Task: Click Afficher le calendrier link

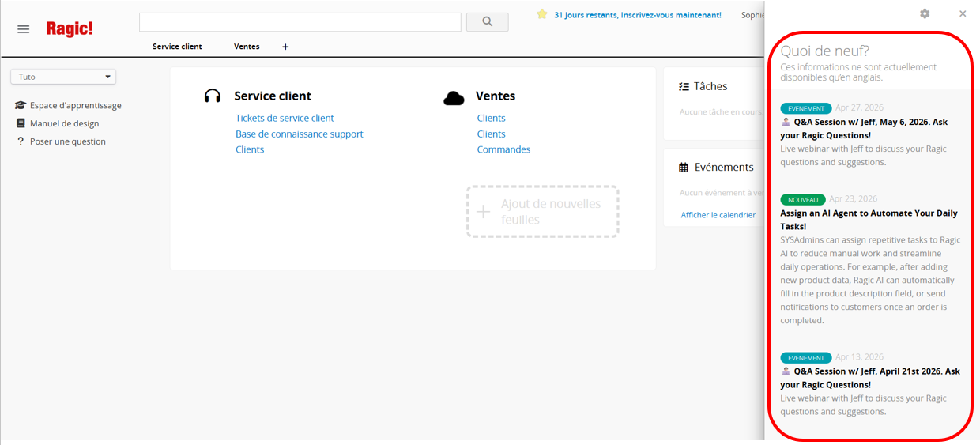Action: [718, 215]
